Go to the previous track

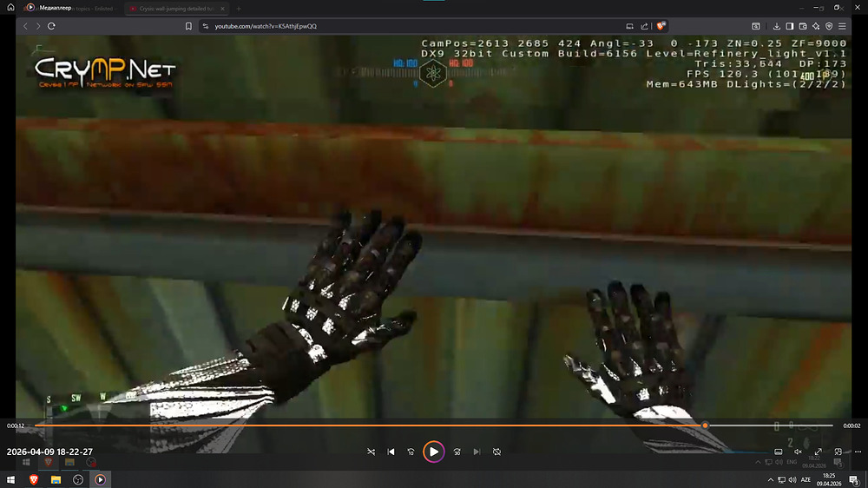tap(391, 452)
